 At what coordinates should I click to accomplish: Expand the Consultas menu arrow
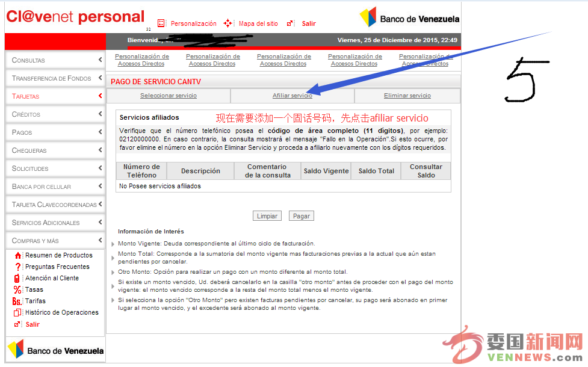(100, 60)
